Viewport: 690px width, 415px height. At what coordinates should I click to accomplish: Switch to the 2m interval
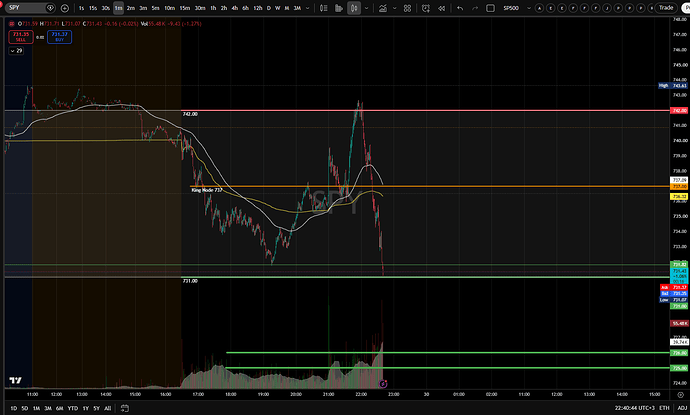pos(131,8)
